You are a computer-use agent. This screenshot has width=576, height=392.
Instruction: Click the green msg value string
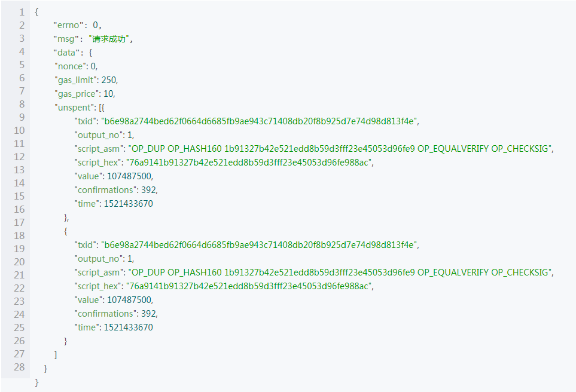pyautogui.click(x=110, y=39)
